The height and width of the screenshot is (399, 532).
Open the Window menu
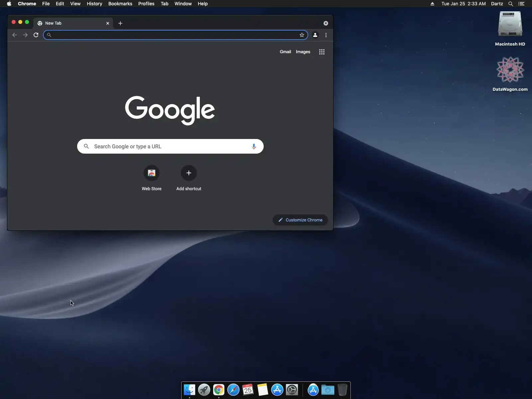point(183,4)
